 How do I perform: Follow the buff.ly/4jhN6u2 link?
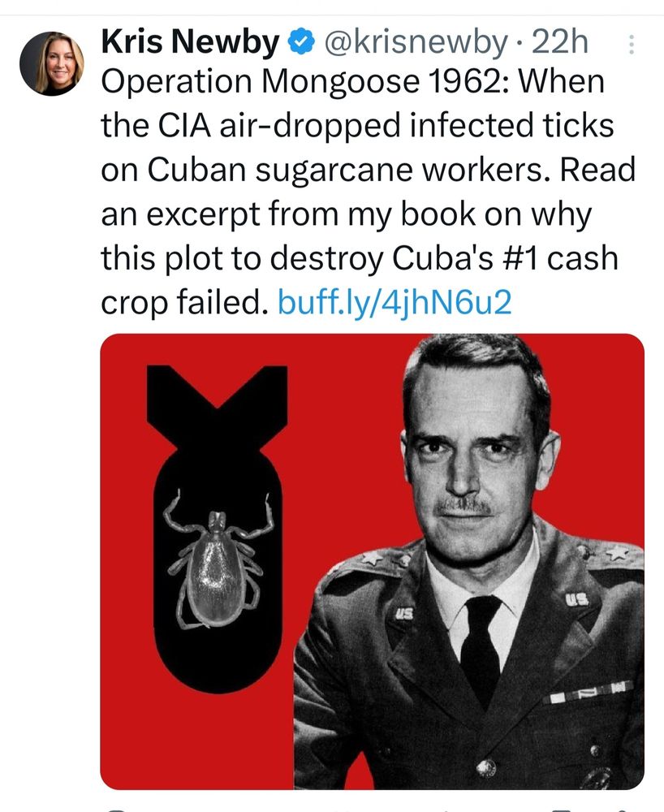[395, 302]
